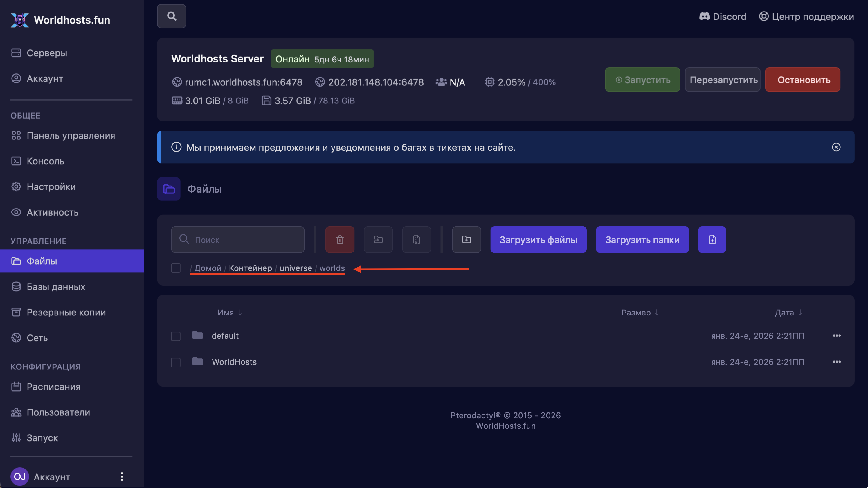Tick the checkbox for default folder
Viewport: 868px width, 488px height.
click(x=176, y=336)
